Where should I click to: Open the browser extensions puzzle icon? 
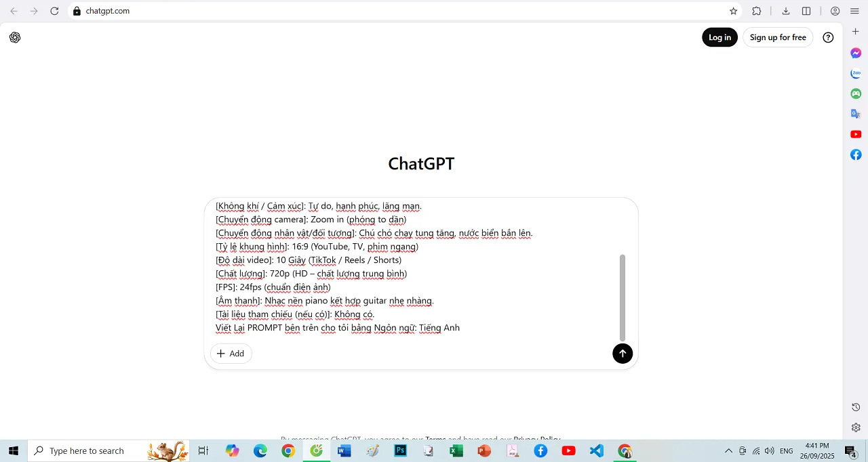click(756, 11)
